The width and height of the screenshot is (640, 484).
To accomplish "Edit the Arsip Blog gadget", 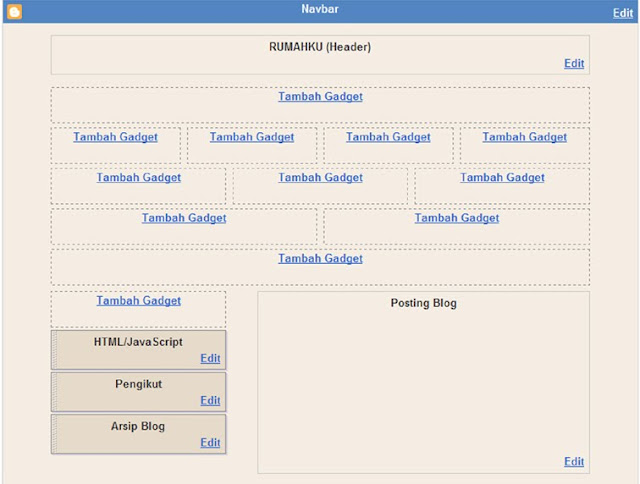I will coord(210,442).
